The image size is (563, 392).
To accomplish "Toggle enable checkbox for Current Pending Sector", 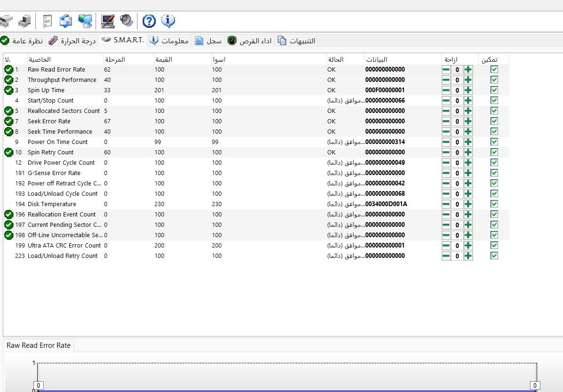I will pos(494,225).
